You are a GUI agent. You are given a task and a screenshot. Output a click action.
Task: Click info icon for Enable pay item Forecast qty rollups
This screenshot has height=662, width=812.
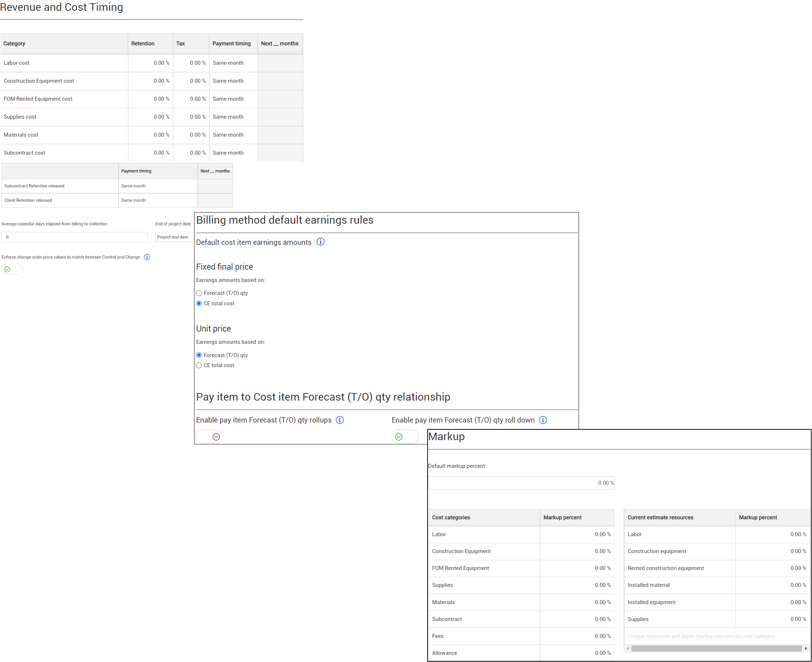click(x=339, y=420)
